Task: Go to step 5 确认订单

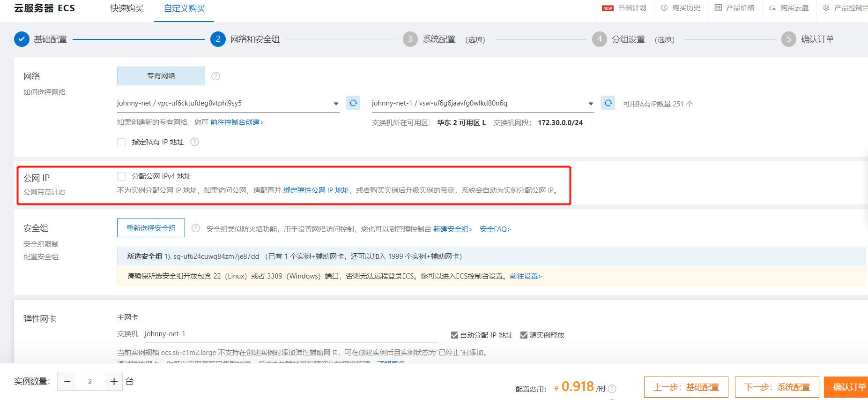Action: 808,39
